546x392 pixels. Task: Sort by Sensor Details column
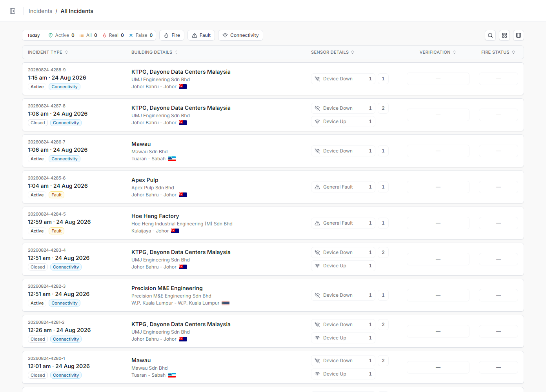pos(333,52)
